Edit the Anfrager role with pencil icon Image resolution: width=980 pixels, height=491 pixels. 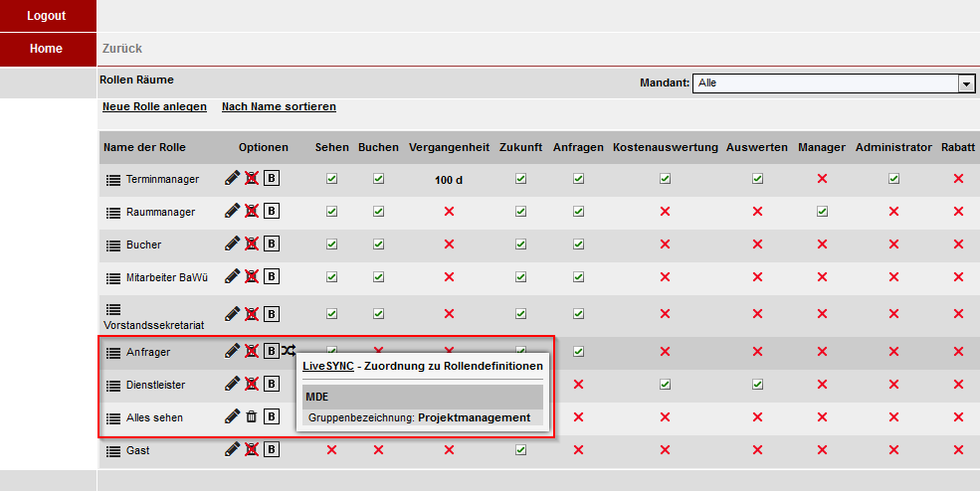(232, 351)
